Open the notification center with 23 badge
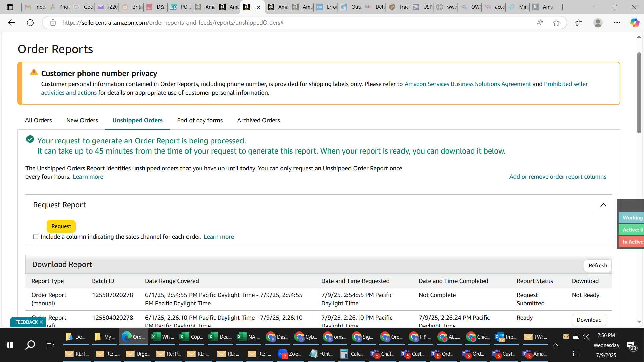This screenshot has width=644, height=362. coord(631,346)
